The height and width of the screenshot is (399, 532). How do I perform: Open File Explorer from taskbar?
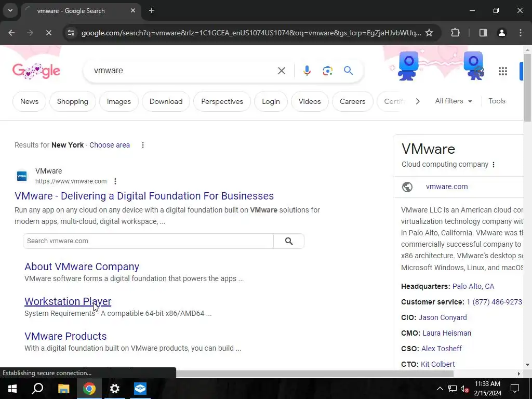(63, 389)
